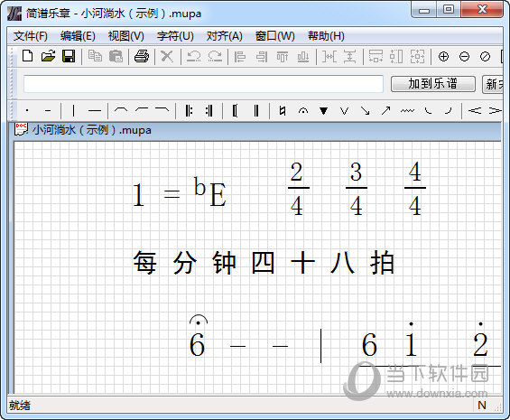Click the zoom out minus-circle icon
Viewport: 510px width, 420px height.
(464, 57)
